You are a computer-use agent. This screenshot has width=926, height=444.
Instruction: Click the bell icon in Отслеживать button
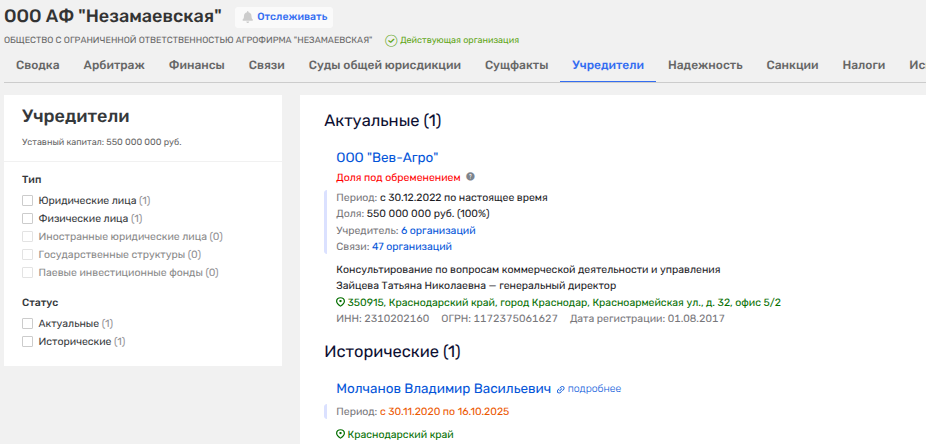(247, 17)
